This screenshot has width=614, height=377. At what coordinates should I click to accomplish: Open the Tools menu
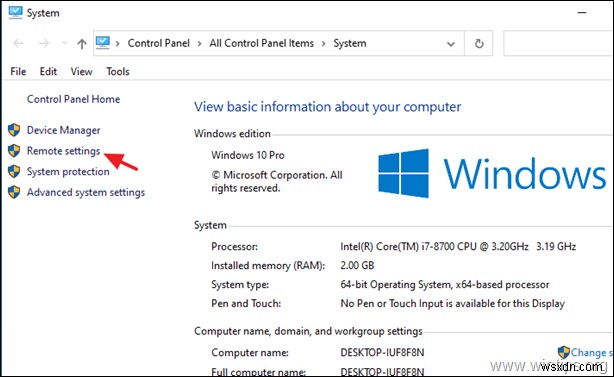(x=117, y=72)
